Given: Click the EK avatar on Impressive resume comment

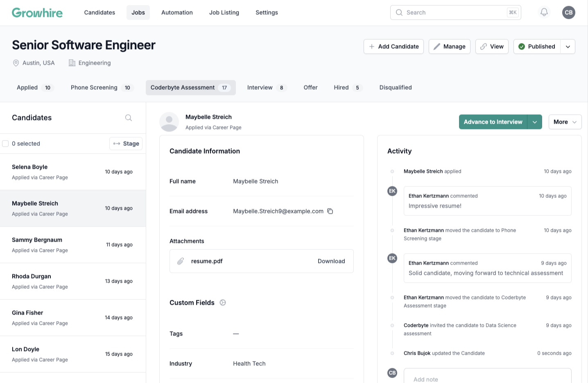Looking at the screenshot, I should click(392, 191).
